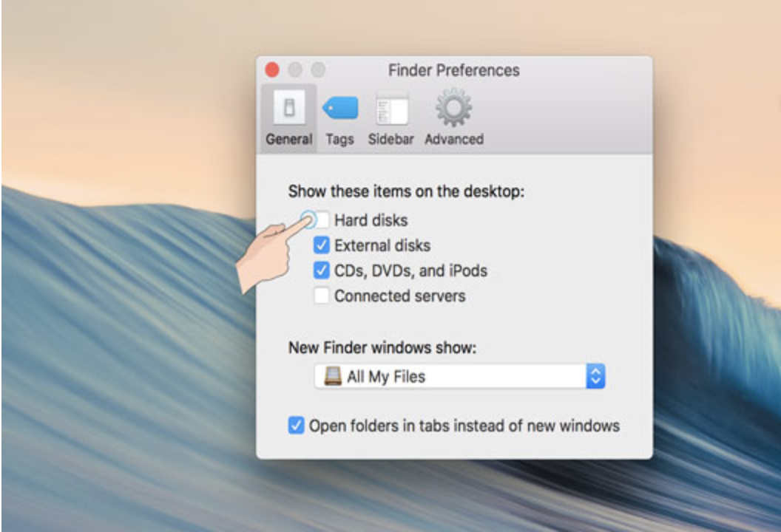Disable Open folders in tabs option
781x532 pixels.
pyautogui.click(x=296, y=426)
